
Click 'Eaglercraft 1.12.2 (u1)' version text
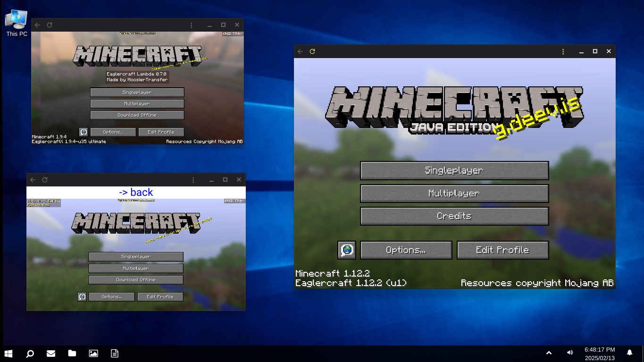(351, 283)
